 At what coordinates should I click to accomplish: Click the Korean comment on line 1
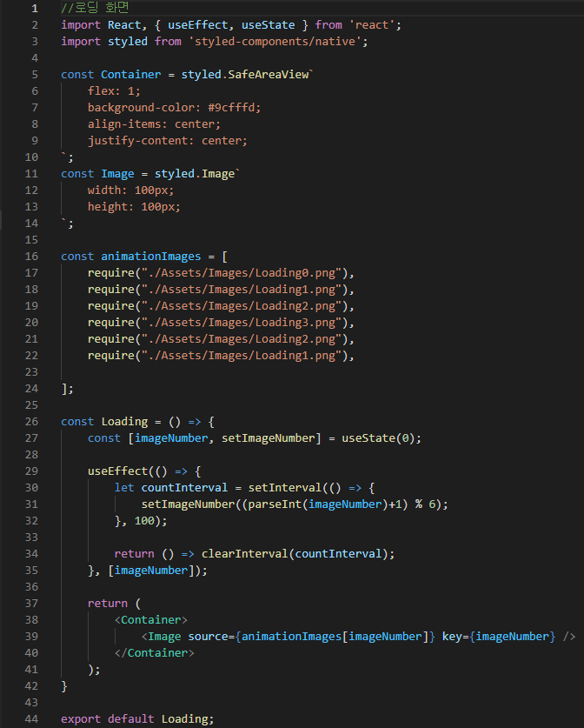coord(95,8)
